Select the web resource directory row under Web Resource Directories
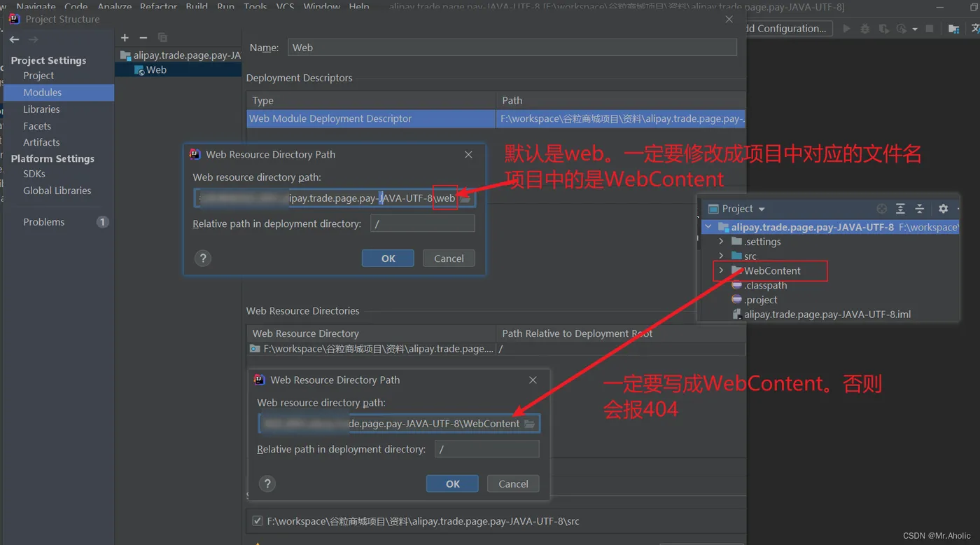This screenshot has height=545, width=980. click(496, 349)
